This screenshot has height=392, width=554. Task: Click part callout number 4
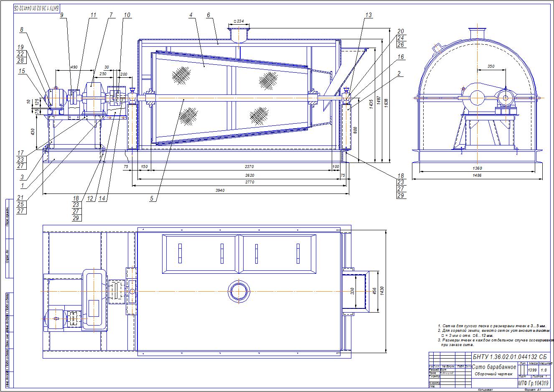click(x=191, y=15)
